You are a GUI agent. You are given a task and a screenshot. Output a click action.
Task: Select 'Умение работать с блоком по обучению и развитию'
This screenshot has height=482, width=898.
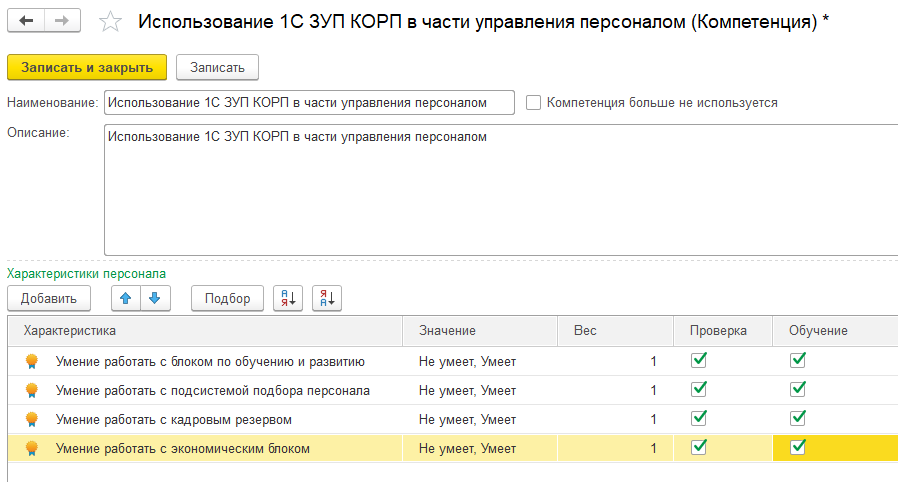[210, 362]
